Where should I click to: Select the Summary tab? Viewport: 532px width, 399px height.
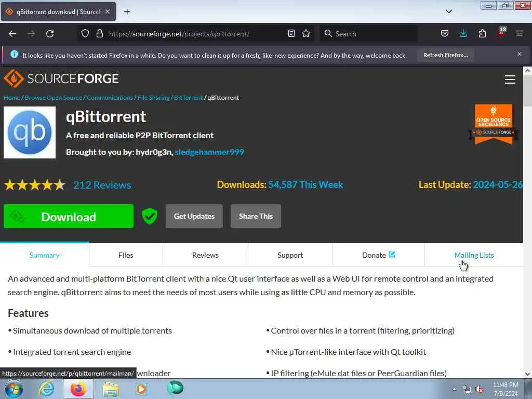click(x=45, y=255)
